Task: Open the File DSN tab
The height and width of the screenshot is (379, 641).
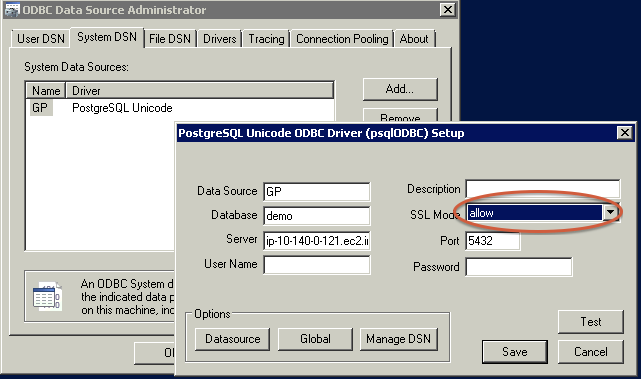Action: pos(170,39)
